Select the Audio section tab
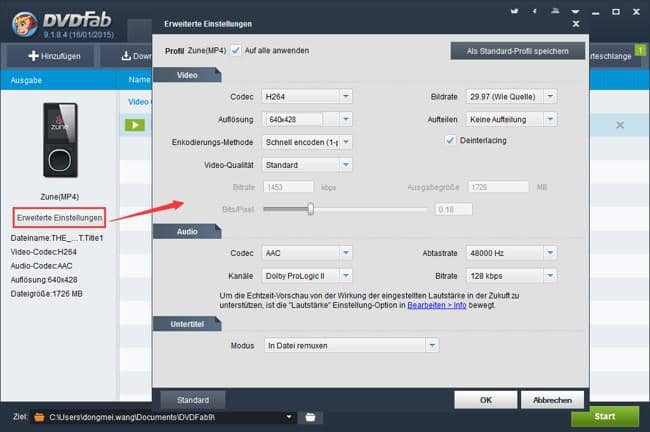This screenshot has height=432, width=650. coord(187,232)
